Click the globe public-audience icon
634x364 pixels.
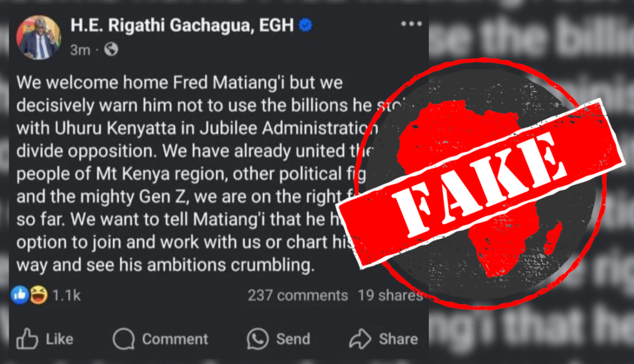click(111, 50)
